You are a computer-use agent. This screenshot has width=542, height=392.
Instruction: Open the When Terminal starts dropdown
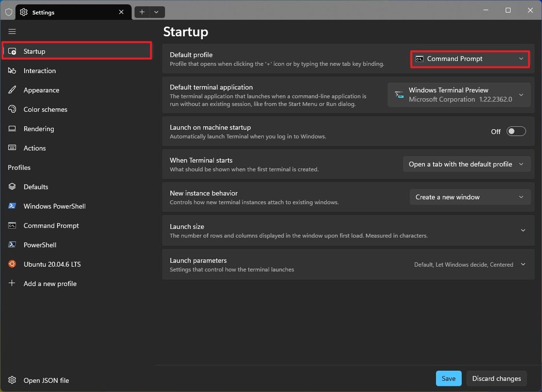click(x=466, y=164)
